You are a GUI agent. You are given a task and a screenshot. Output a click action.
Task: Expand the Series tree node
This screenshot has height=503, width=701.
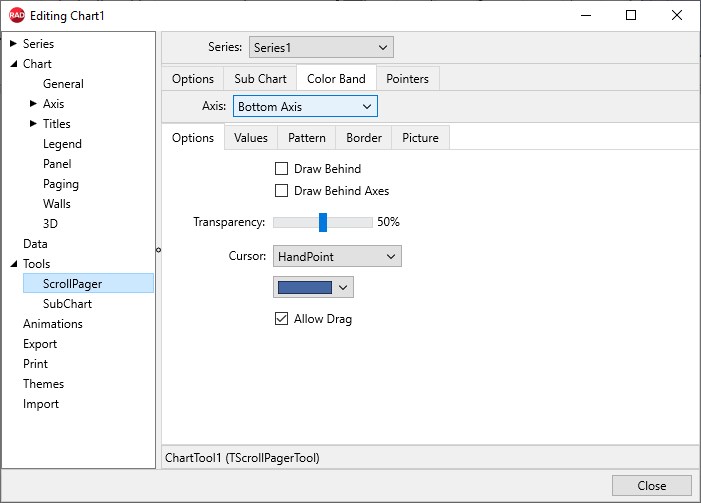(13, 43)
